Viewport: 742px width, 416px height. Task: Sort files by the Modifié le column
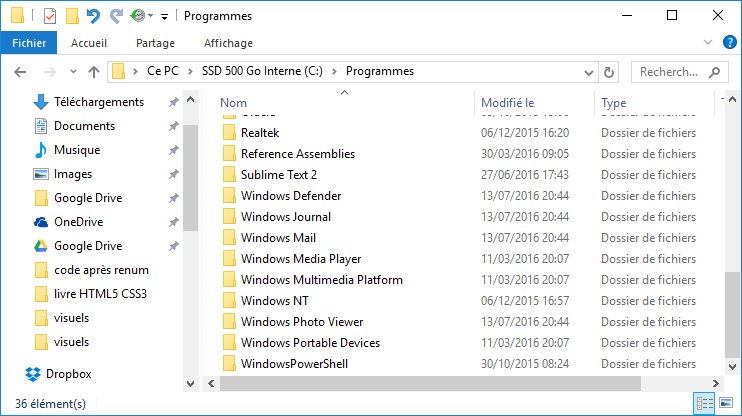click(x=508, y=103)
